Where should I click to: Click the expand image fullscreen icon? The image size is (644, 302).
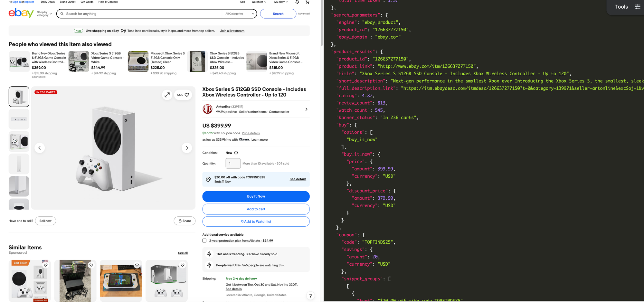[x=167, y=95]
